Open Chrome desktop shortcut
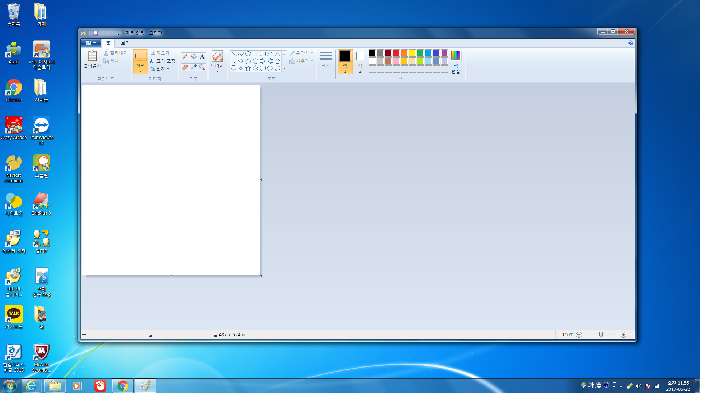The image size is (703, 393). pos(14,91)
